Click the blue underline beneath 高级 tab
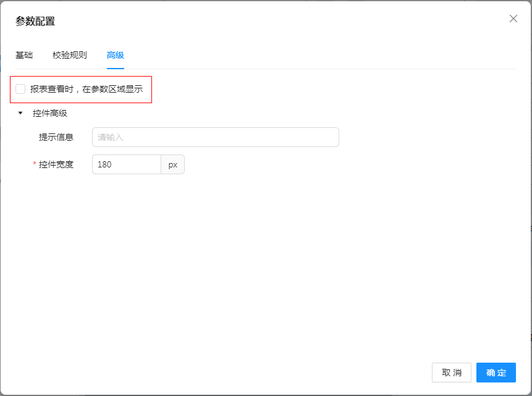 (116, 68)
